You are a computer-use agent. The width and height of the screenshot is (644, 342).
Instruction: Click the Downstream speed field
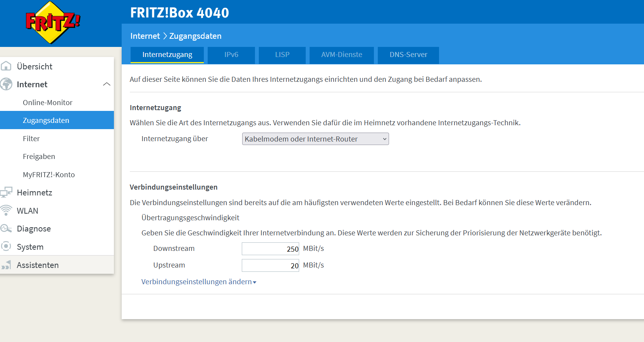point(270,249)
